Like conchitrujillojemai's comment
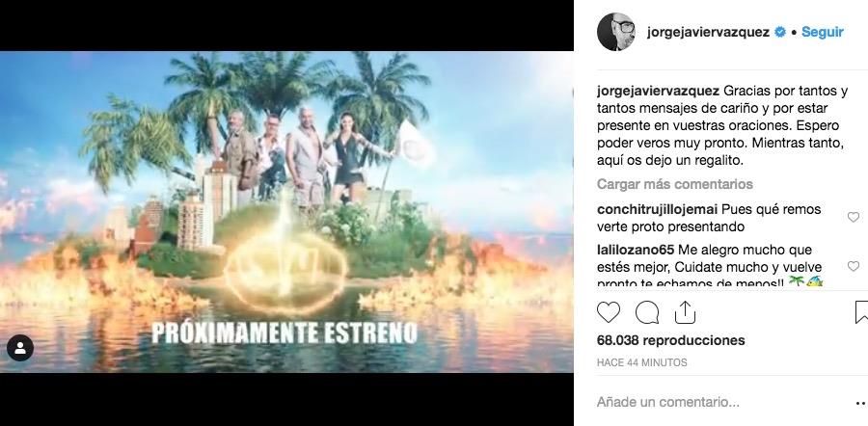The width and height of the screenshot is (868, 426). pos(854,218)
